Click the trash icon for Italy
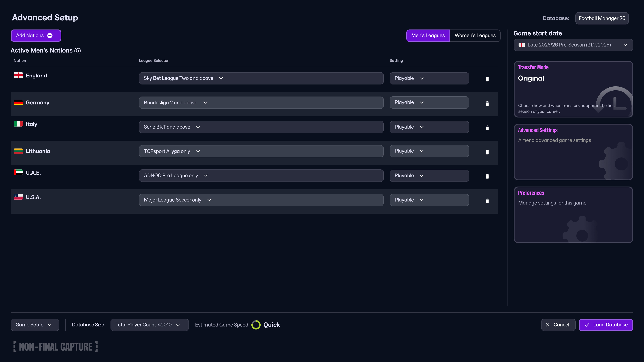644x362 pixels. pos(487,128)
